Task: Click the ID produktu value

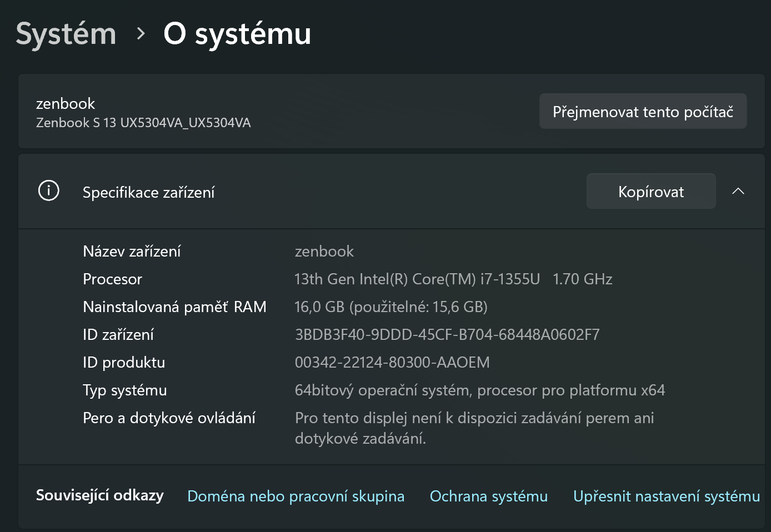Action: coord(392,362)
